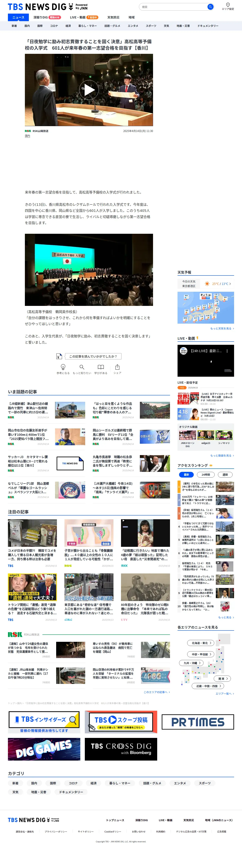Screen dimensions: 242x868
Task: Click the 話題・グルメ category pill at bottom
Action: [152, 783]
